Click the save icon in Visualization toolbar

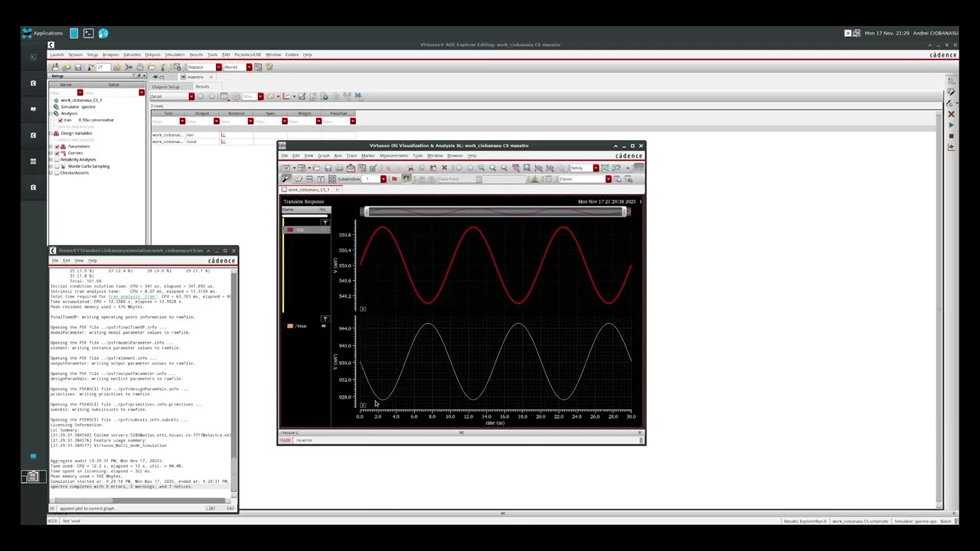point(328,168)
